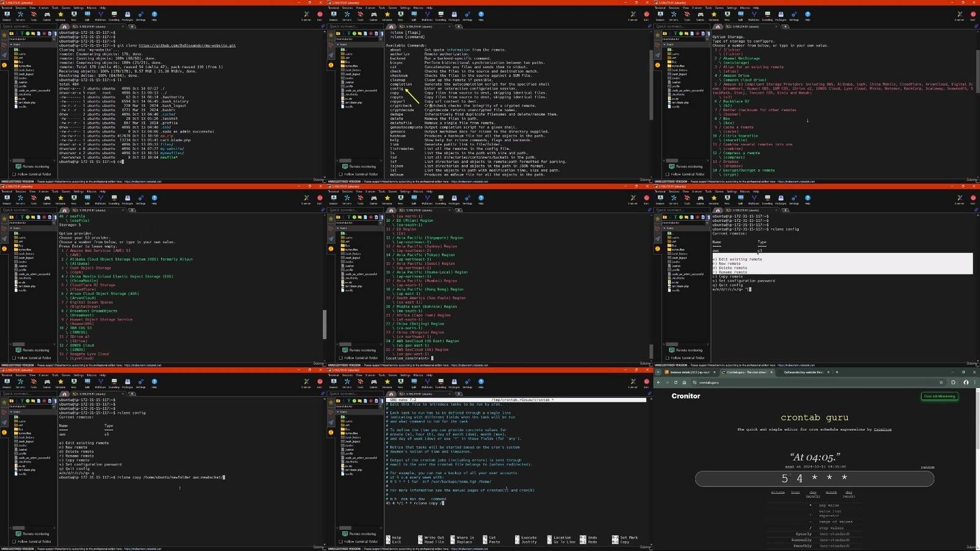This screenshot has width=980, height=551.
Task: Click Split icon in rclone commands window
Action: coord(414,15)
